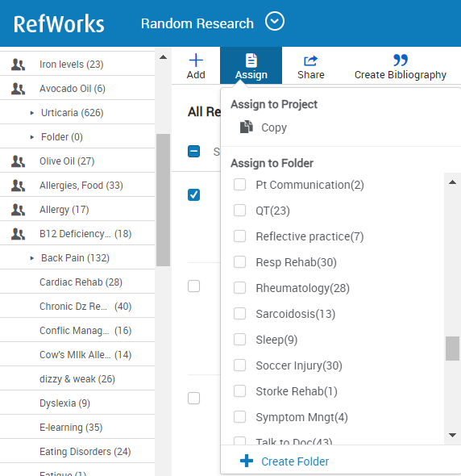Click the Create Folder link

pyautogui.click(x=295, y=461)
